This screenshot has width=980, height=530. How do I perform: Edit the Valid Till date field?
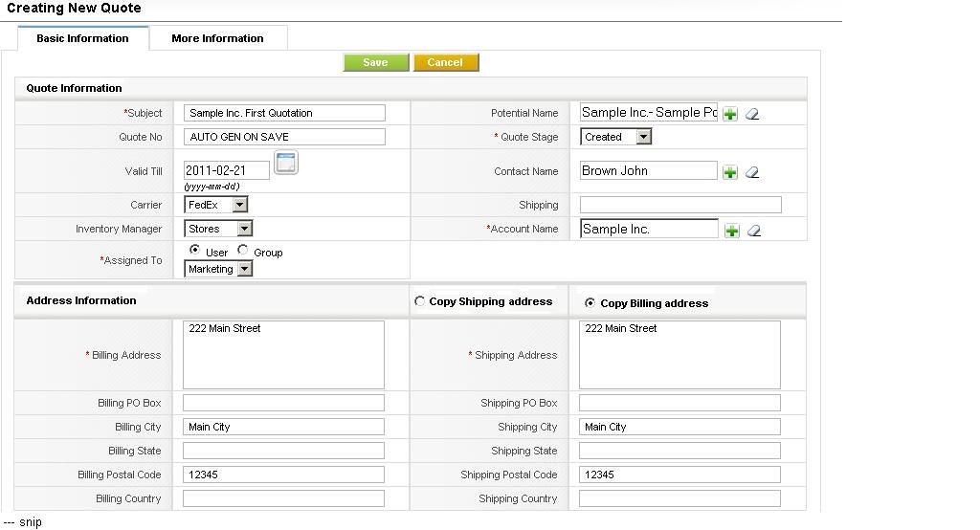(226, 170)
